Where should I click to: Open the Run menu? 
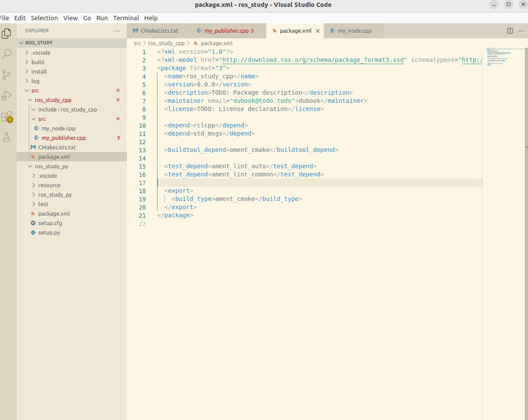[102, 18]
